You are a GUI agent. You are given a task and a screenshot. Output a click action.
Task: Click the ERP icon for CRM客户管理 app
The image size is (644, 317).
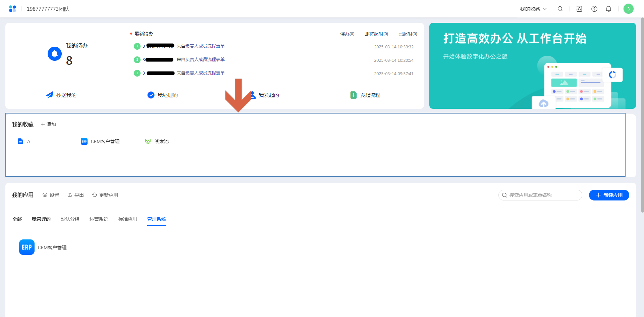point(27,247)
